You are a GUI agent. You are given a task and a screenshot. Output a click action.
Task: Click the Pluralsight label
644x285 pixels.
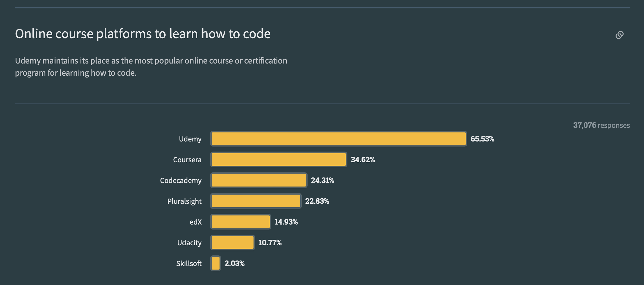point(184,201)
